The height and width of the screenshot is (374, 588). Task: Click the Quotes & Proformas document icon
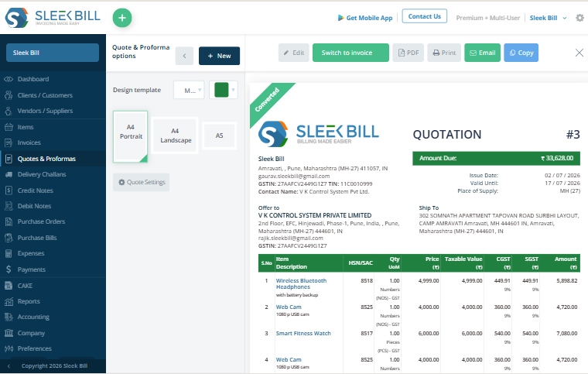coord(9,159)
